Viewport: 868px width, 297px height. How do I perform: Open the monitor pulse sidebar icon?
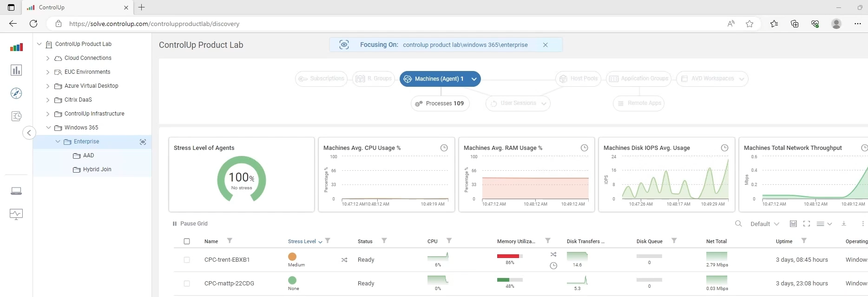16,214
